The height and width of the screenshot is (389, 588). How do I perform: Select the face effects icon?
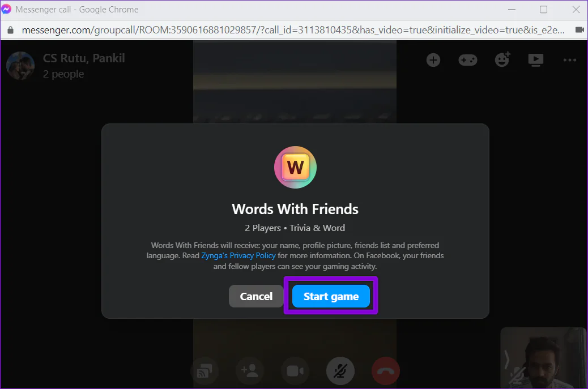[502, 59]
